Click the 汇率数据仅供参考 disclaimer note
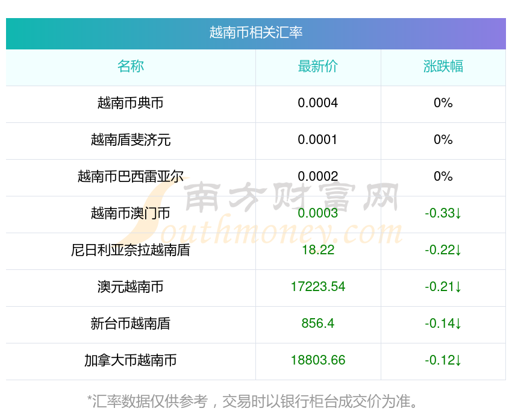The image size is (512, 420). click(253, 401)
